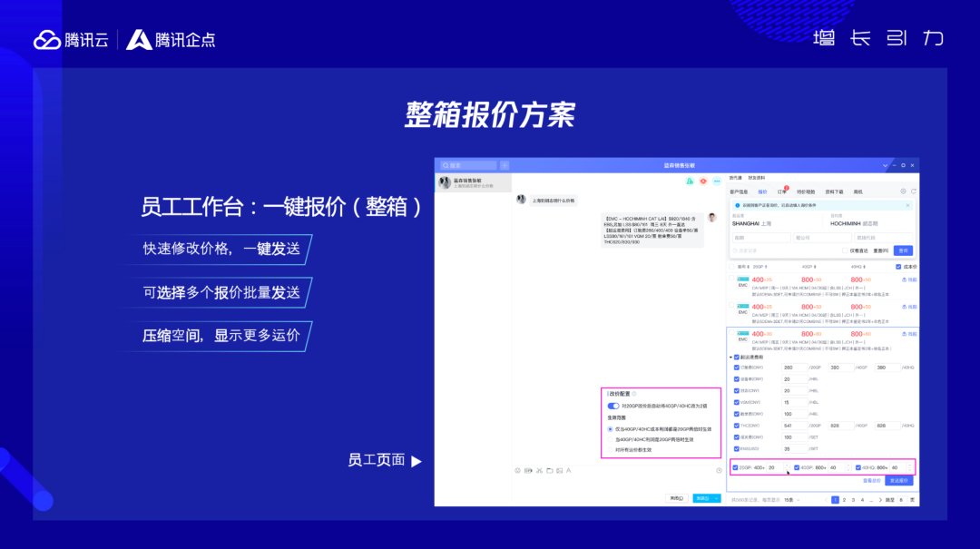
Task: Go to page 3 in pagination
Action: point(853,500)
